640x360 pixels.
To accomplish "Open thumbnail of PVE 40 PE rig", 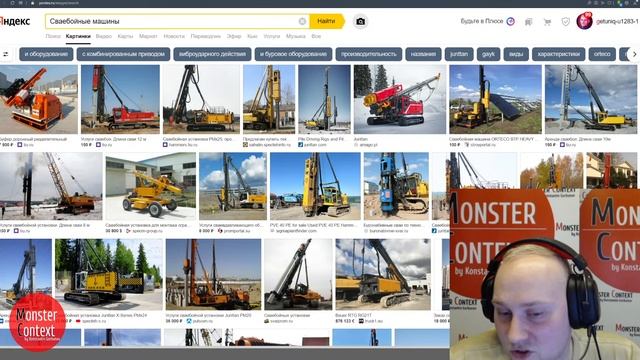I will point(315,186).
